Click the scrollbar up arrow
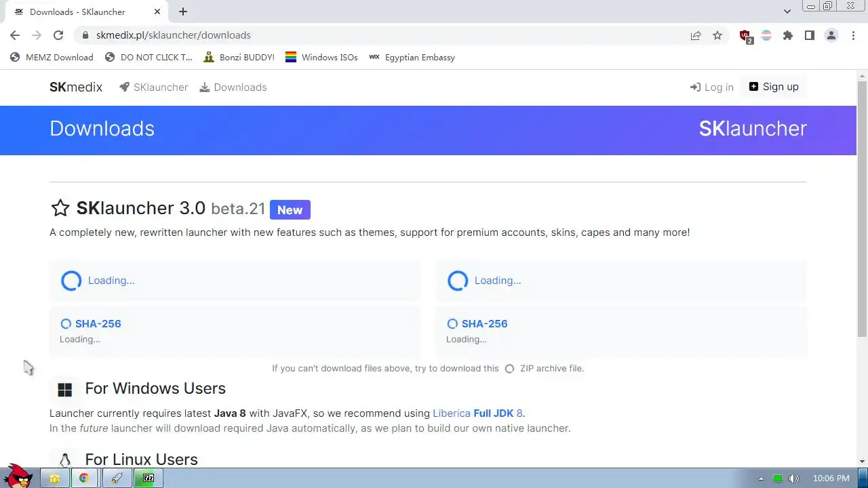 coord(862,75)
